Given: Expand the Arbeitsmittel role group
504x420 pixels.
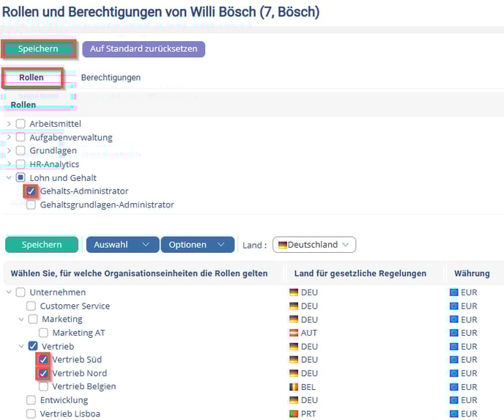Looking at the screenshot, I should click(9, 124).
